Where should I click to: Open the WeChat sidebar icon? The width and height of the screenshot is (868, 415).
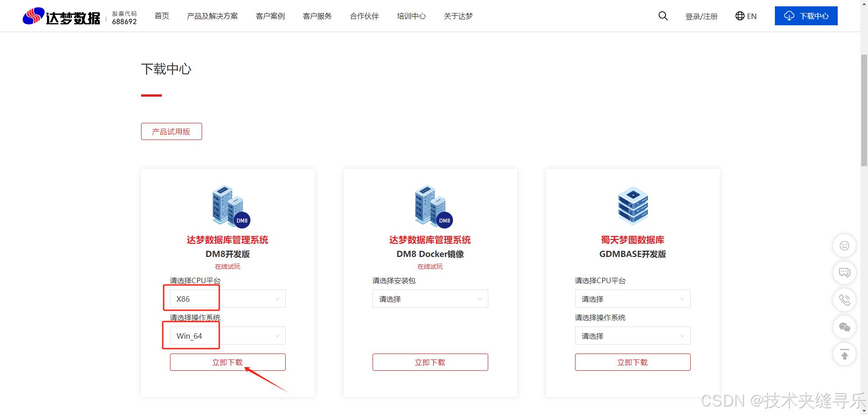point(844,327)
